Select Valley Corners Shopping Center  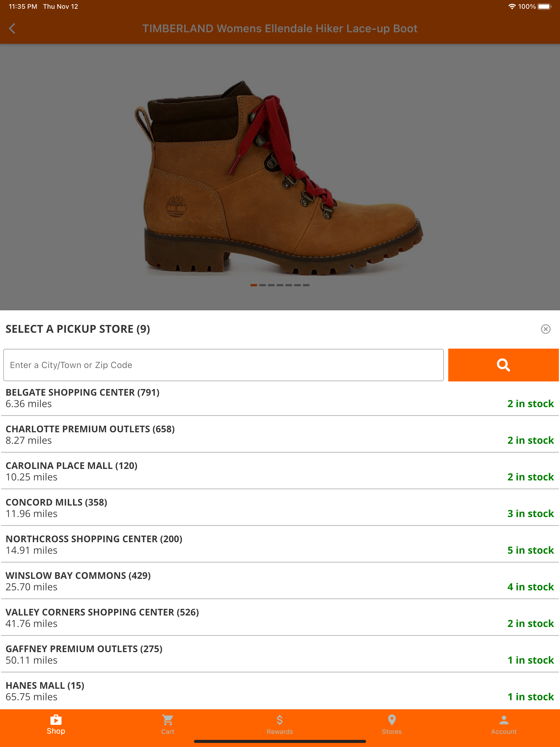pyautogui.click(x=280, y=618)
